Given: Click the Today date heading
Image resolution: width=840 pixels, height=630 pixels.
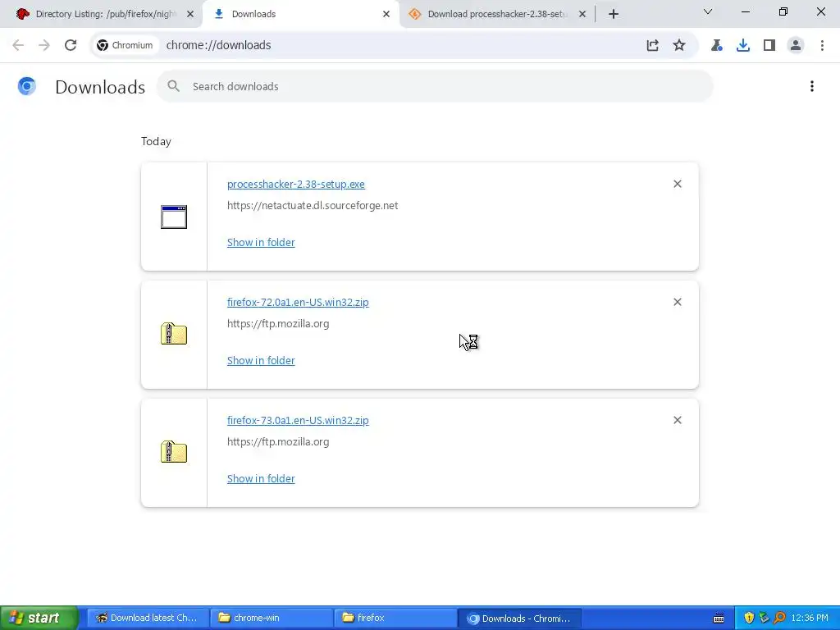Looking at the screenshot, I should [x=156, y=141].
